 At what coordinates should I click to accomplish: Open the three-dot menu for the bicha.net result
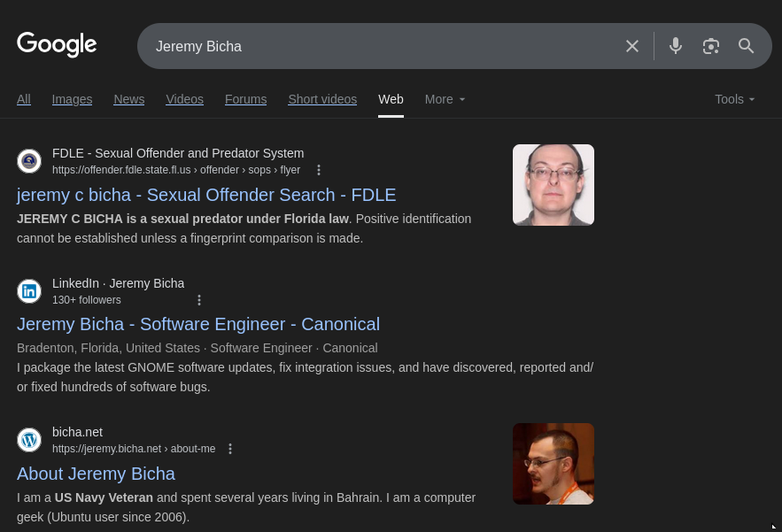230,449
